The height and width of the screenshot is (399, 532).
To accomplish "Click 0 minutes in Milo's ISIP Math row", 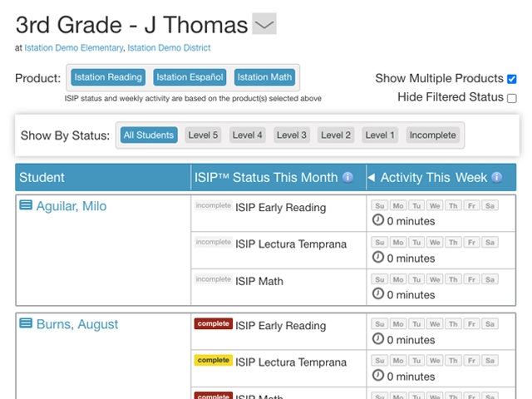I will coord(411,295).
